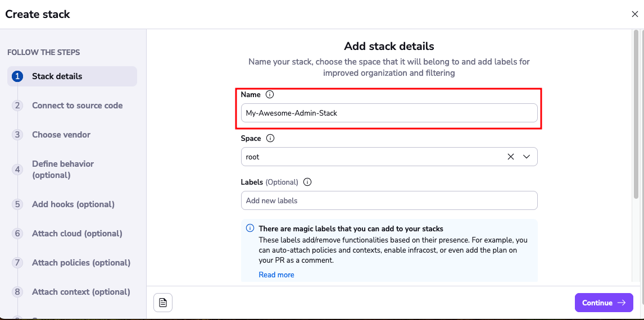The height and width of the screenshot is (320, 644).
Task: Click the magic labels info icon
Action: pos(250,228)
